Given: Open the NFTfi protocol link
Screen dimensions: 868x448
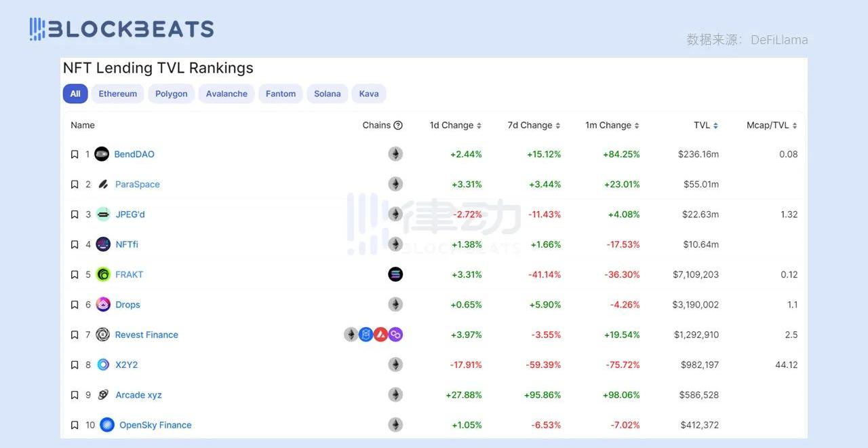Looking at the screenshot, I should [127, 244].
